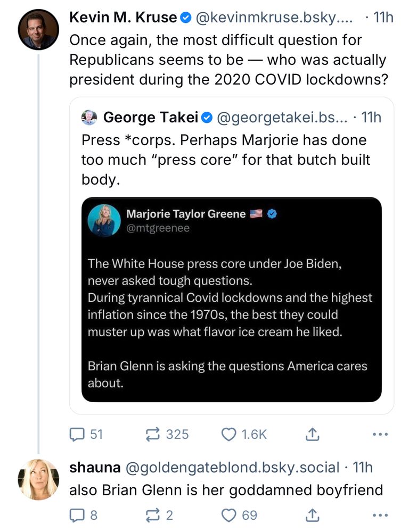409x532 pixels.
Task: Open the Marjorie Taylor Greene tweet screenshot
Action: coord(231,300)
